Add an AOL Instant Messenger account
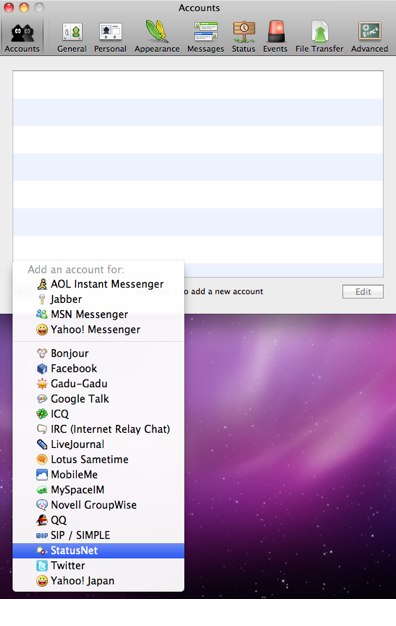 pyautogui.click(x=98, y=284)
